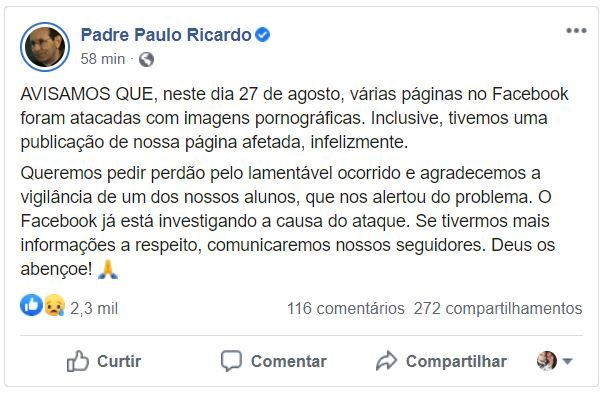This screenshot has height=394, width=607.
Task: View the 2,3 mil reactions list
Action: [x=94, y=308]
